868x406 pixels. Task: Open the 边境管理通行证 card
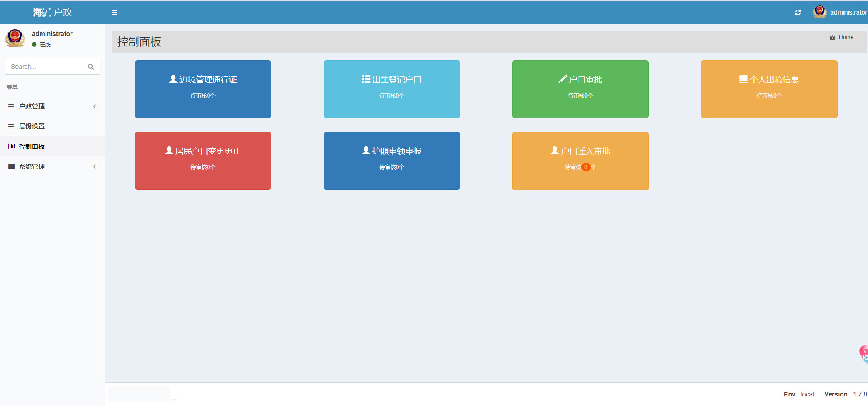point(203,89)
